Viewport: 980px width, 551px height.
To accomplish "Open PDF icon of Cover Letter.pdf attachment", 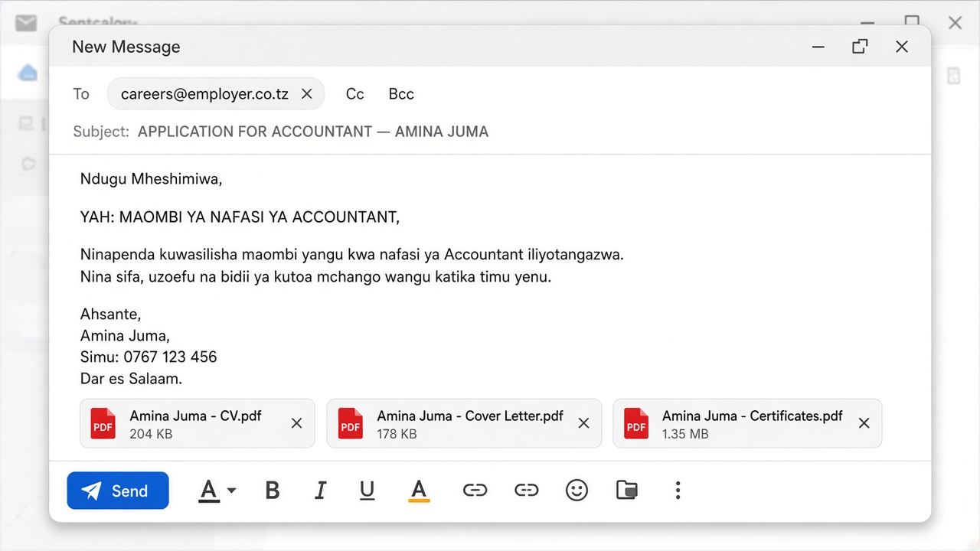I will tap(351, 423).
